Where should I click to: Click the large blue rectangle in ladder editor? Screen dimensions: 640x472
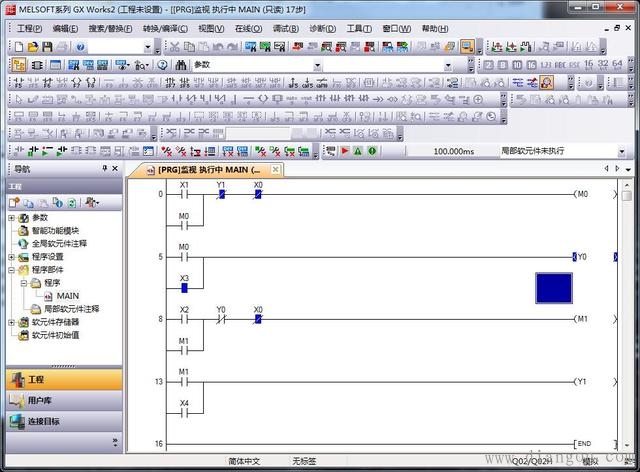[x=553, y=288]
